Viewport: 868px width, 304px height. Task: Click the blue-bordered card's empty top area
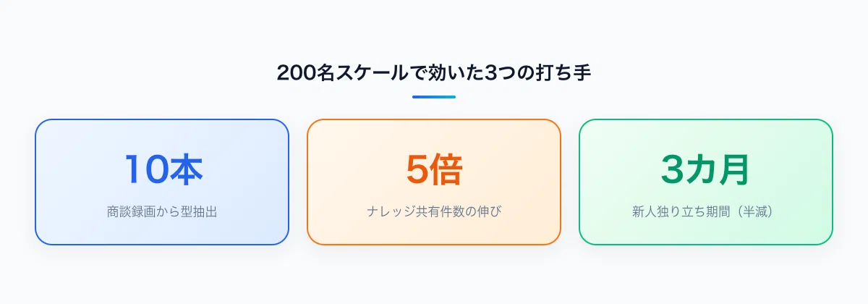point(162,135)
